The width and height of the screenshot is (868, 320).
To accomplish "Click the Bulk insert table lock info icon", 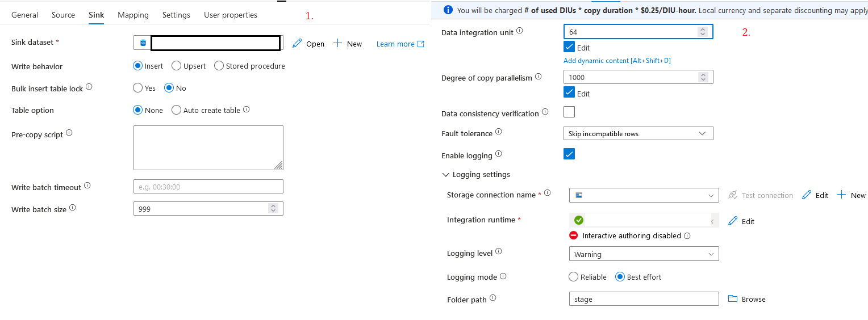I will (x=89, y=87).
